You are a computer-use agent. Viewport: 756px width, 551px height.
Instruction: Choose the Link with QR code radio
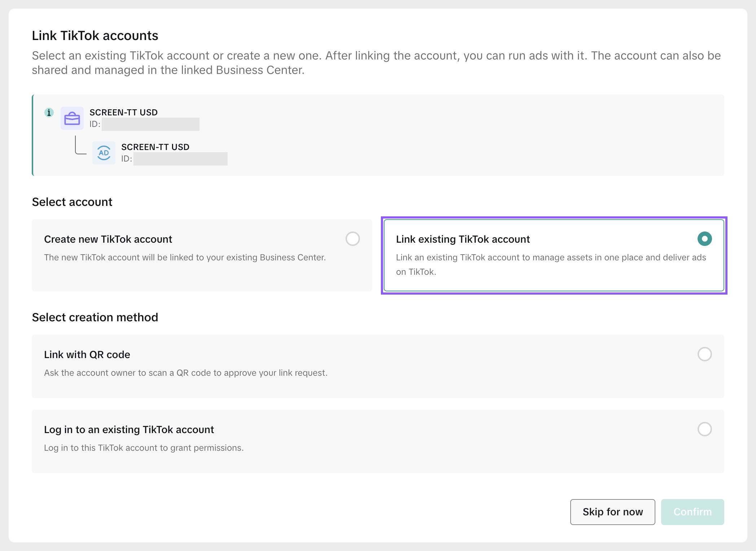(x=704, y=354)
